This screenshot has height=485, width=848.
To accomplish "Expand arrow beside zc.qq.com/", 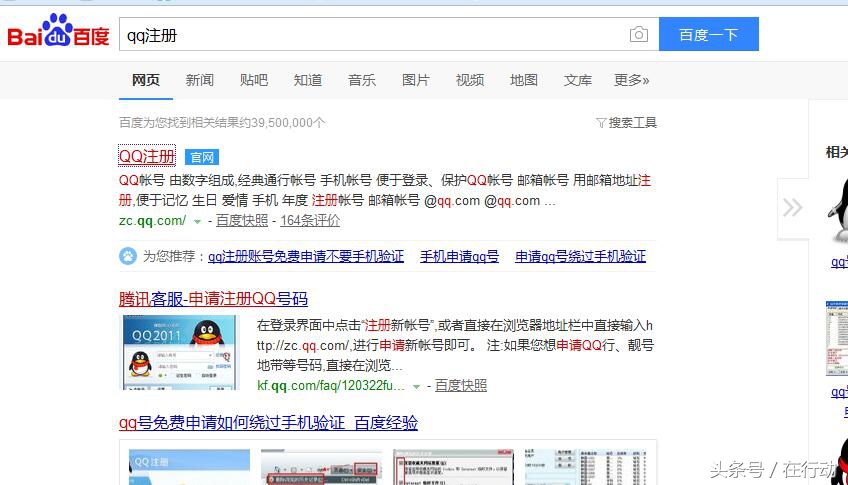I will [x=197, y=221].
